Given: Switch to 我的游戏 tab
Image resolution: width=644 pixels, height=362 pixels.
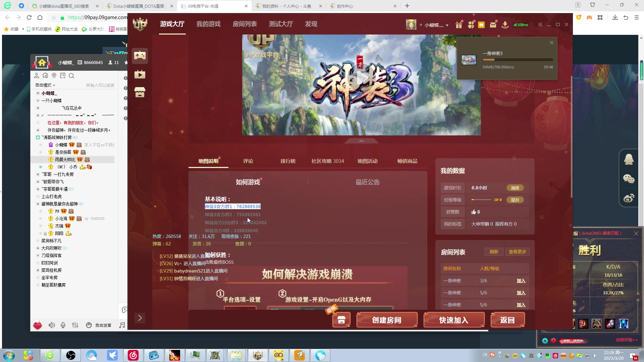Looking at the screenshot, I should coord(208,24).
